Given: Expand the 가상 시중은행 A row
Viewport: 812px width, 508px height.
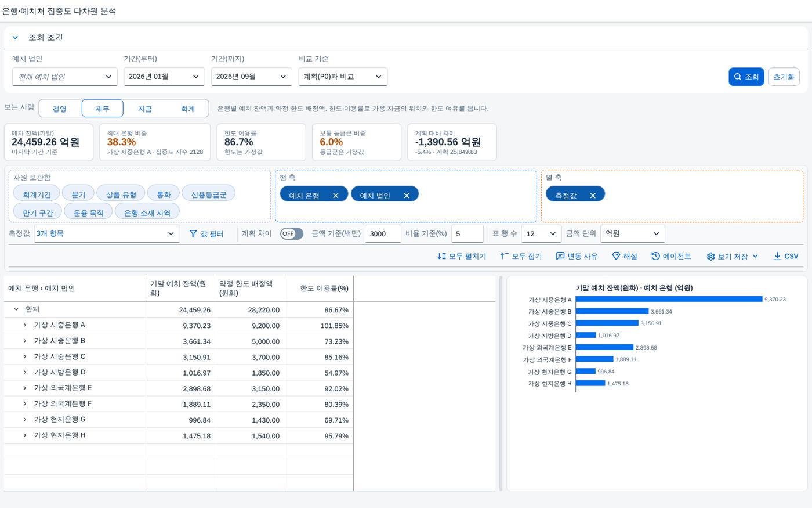Looking at the screenshot, I should [25, 325].
